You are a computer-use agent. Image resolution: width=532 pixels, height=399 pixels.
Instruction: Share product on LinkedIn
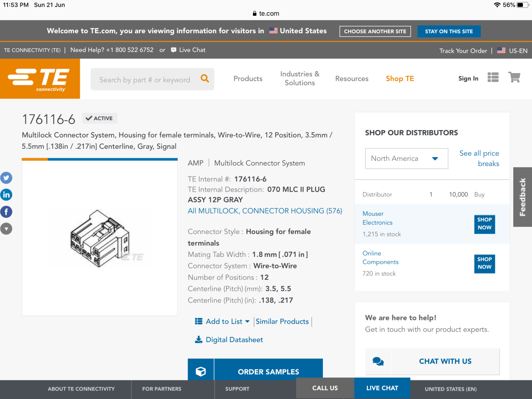(x=6, y=195)
